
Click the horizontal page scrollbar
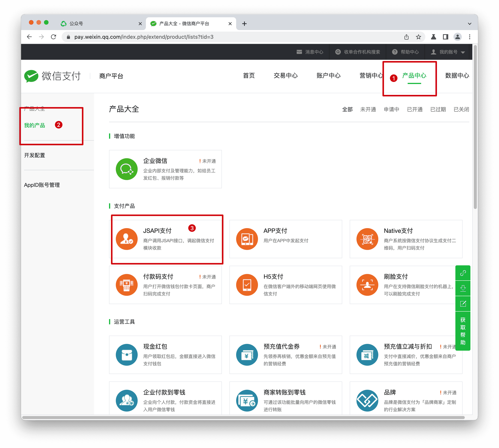point(243,418)
